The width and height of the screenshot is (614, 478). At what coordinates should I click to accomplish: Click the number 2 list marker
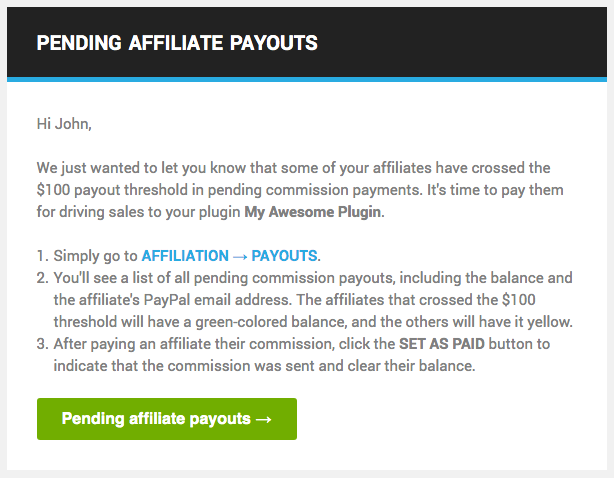41,277
